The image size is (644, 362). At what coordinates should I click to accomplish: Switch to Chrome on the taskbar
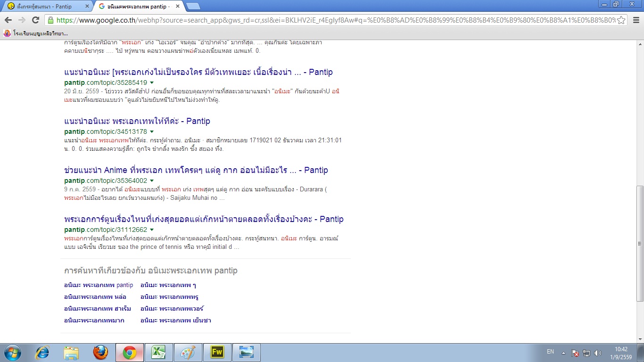pyautogui.click(x=130, y=353)
